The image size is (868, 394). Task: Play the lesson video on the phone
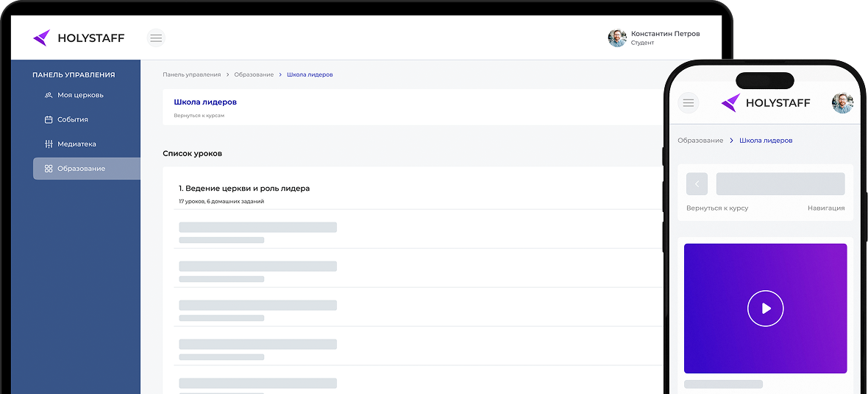[766, 308]
